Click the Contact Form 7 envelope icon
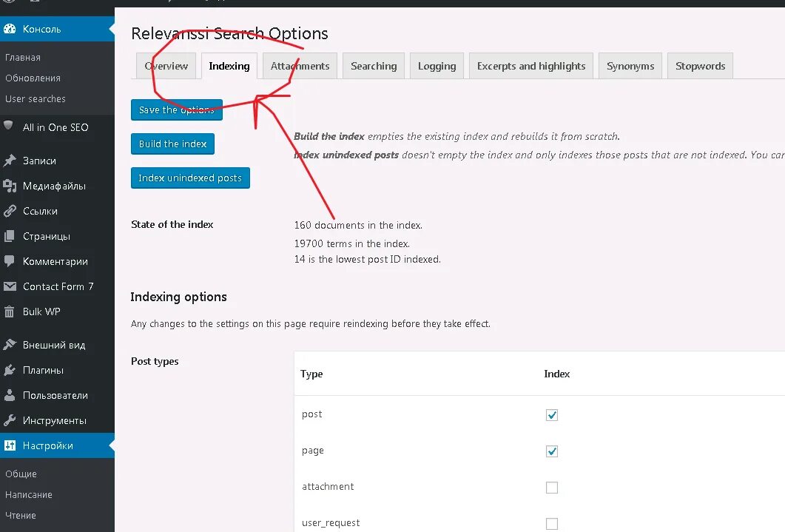Image resolution: width=785 pixels, height=532 pixels. coord(10,286)
